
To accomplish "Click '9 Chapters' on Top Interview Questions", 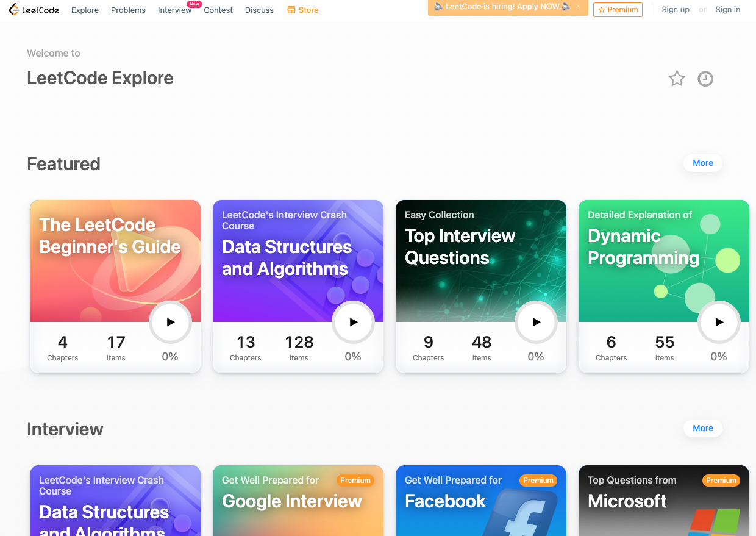I will (x=429, y=348).
